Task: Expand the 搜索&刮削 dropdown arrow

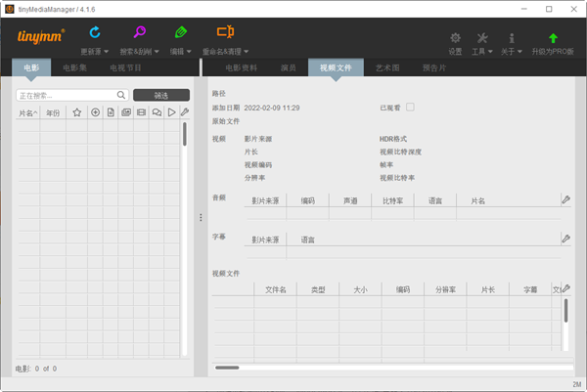Action: [157, 51]
